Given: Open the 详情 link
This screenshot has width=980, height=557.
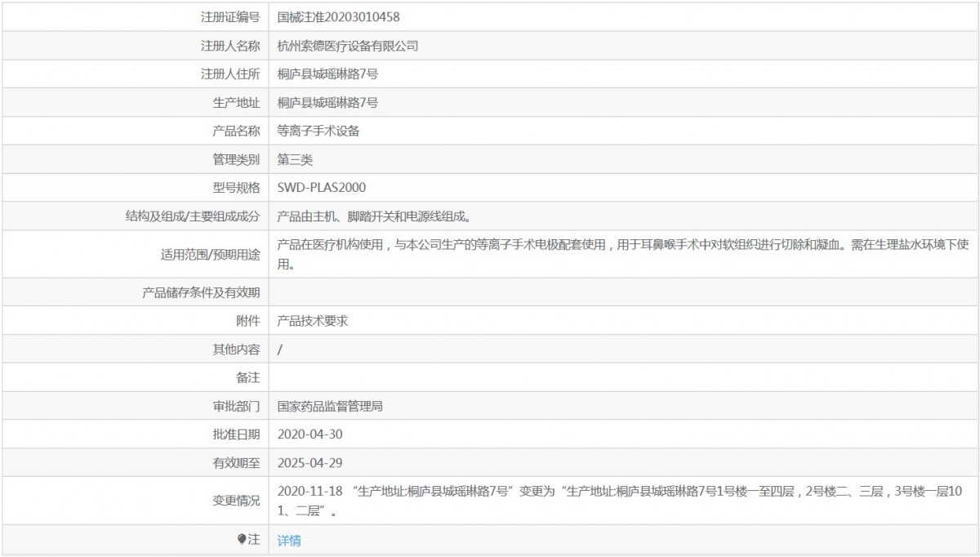Looking at the screenshot, I should tap(289, 541).
